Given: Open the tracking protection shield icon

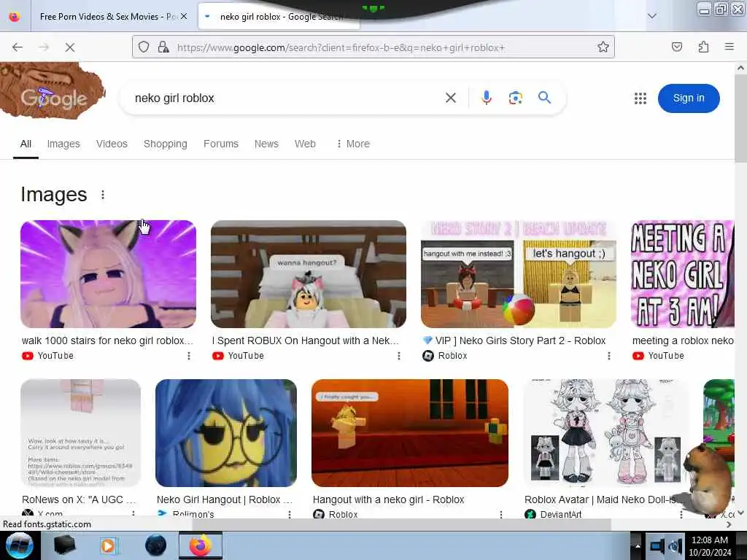Looking at the screenshot, I should 144,47.
